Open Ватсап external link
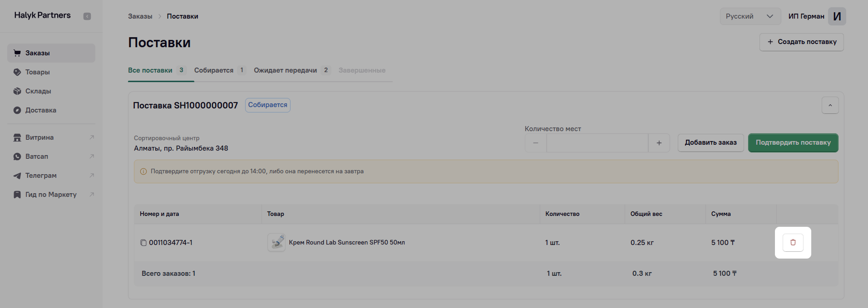The width and height of the screenshot is (868, 308). click(37, 156)
